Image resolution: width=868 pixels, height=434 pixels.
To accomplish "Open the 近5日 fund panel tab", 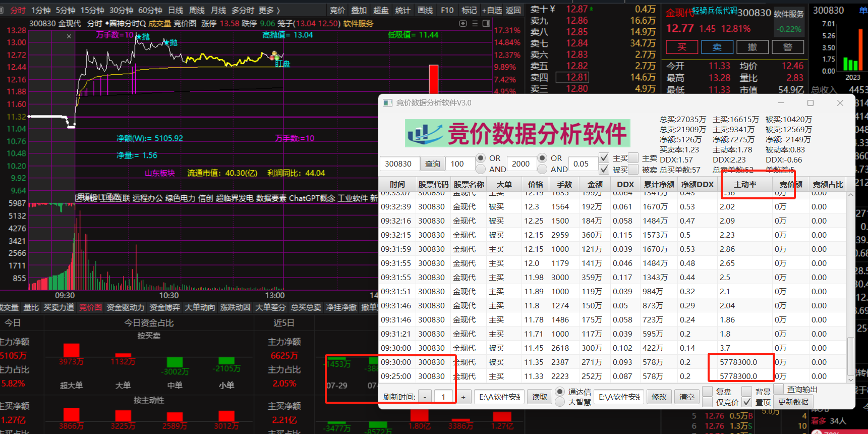I will [284, 323].
